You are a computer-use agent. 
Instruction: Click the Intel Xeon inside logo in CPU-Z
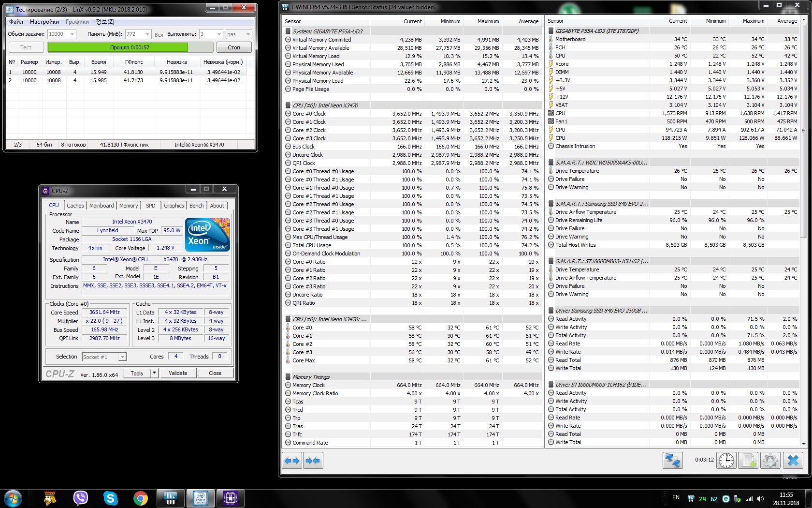tap(208, 235)
